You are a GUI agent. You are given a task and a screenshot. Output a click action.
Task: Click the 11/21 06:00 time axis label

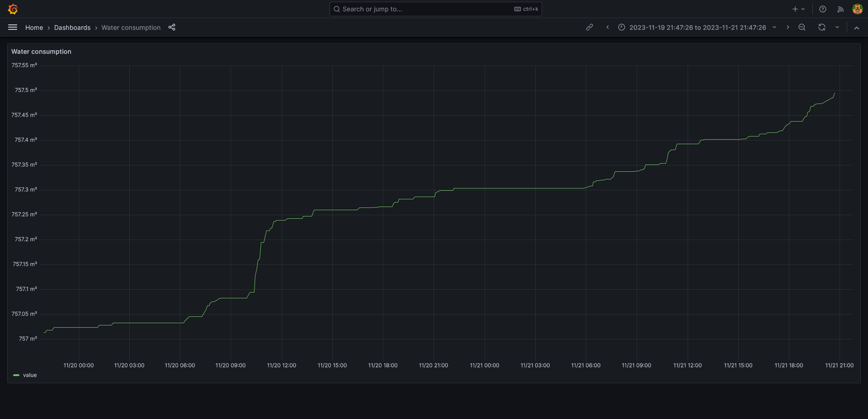pos(586,365)
